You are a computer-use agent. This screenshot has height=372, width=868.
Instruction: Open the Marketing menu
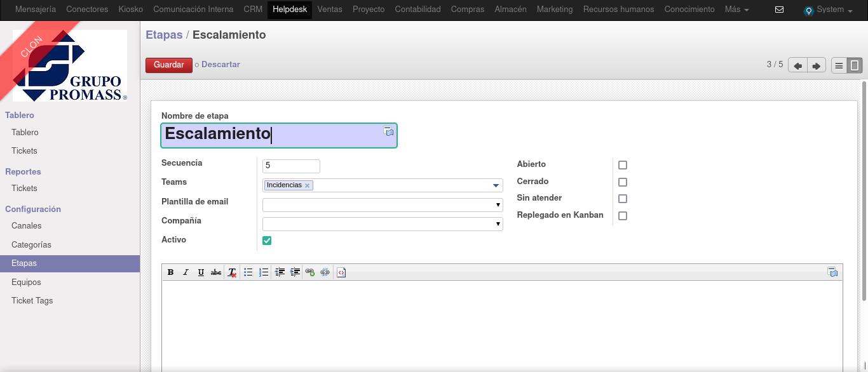pos(555,10)
